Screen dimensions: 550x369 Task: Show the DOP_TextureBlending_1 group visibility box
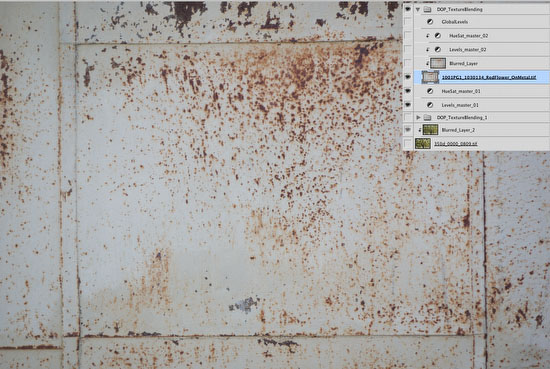[x=408, y=118]
